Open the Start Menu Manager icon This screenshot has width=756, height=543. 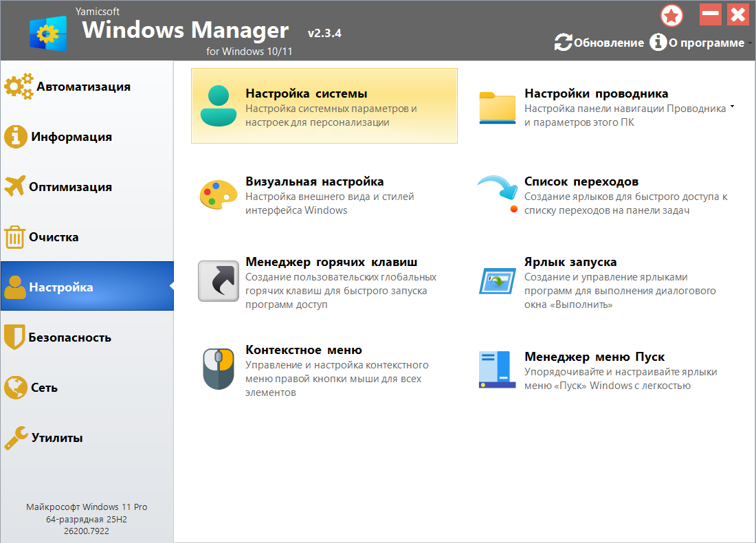click(497, 370)
